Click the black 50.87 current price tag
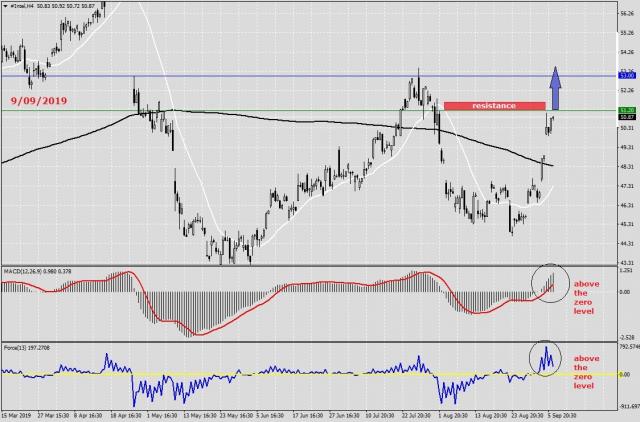This screenshot has width=640, height=422. click(628, 117)
